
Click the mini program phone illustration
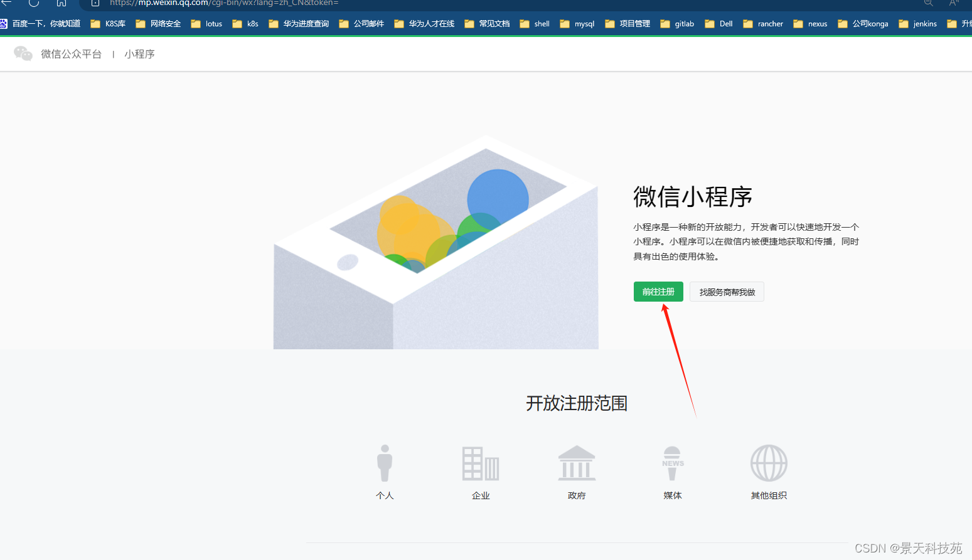[x=436, y=243]
